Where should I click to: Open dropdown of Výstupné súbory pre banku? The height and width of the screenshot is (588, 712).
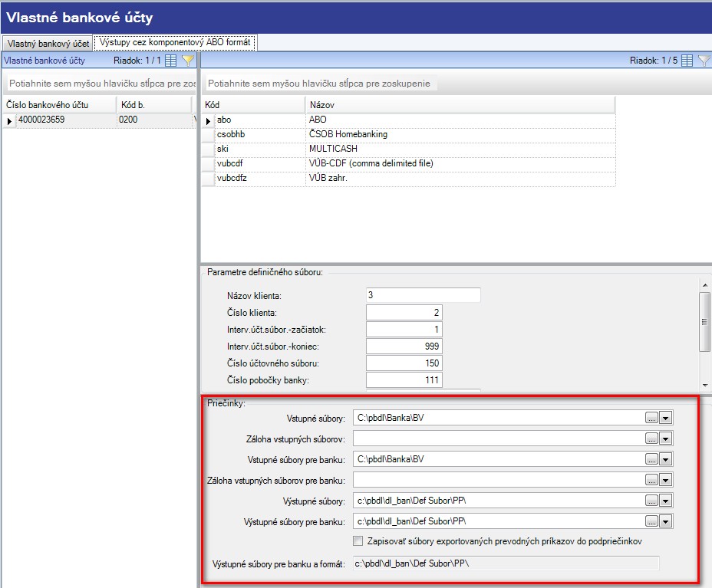[x=666, y=522]
